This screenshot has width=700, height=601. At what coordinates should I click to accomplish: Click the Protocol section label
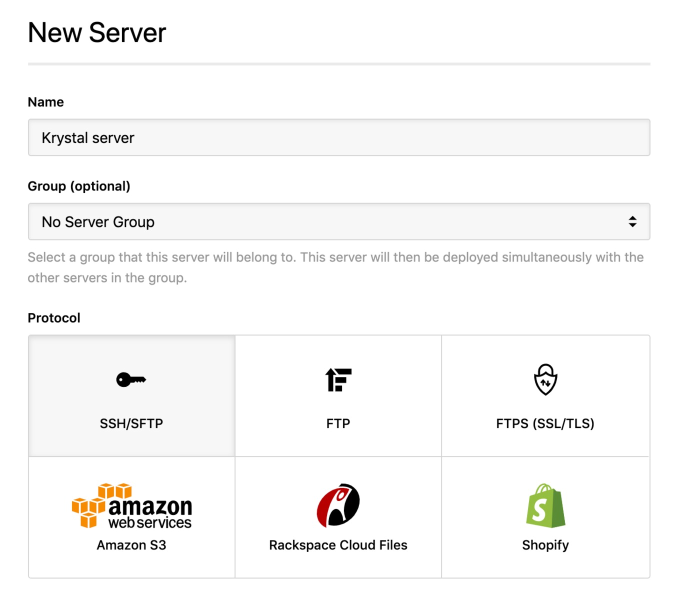point(54,318)
